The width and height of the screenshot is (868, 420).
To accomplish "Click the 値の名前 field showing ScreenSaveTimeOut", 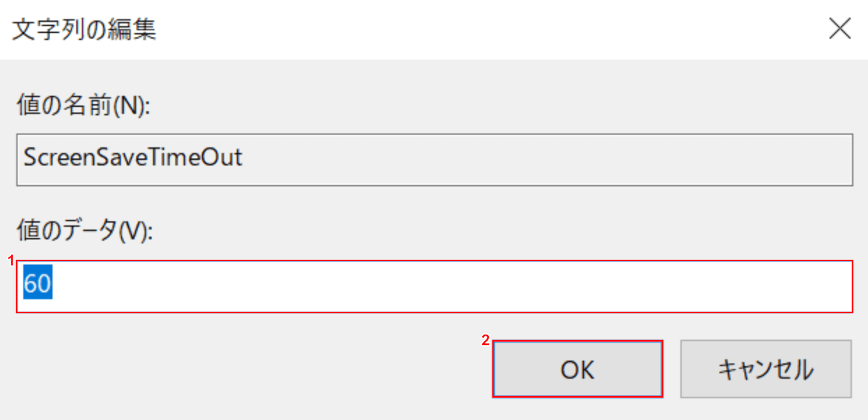I will [x=434, y=160].
